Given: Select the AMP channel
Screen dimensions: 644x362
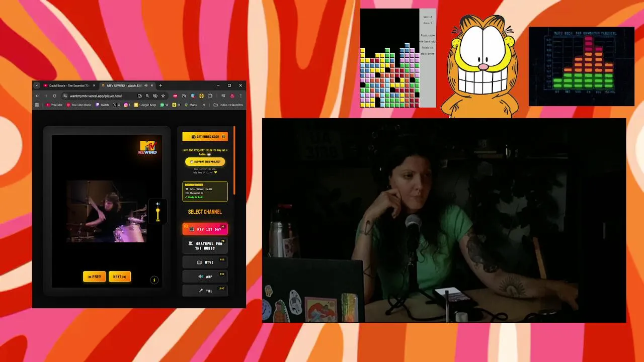Looking at the screenshot, I should pyautogui.click(x=205, y=276).
